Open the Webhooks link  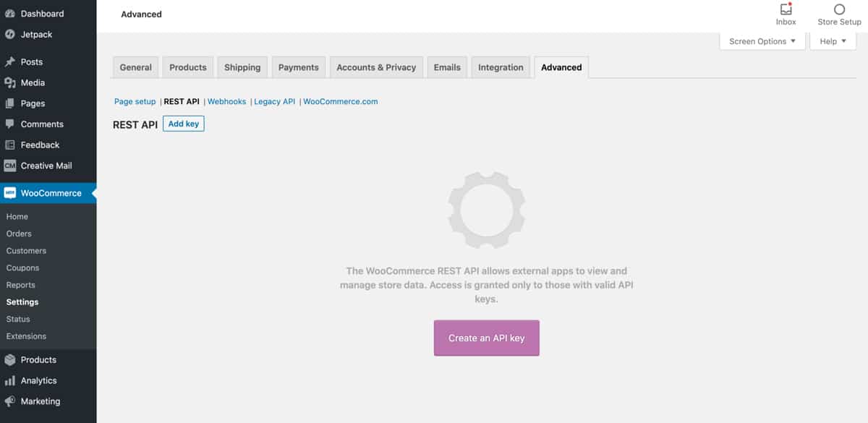point(227,101)
